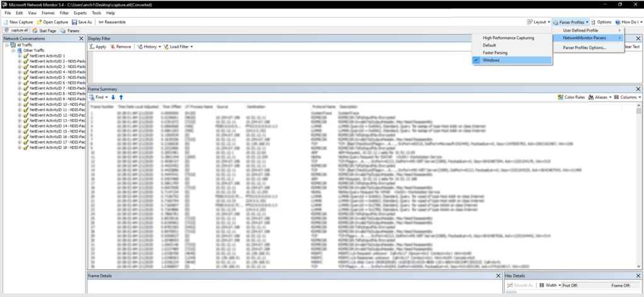Image resolution: width=644 pixels, height=297 pixels.
Task: Open the Experts menu
Action: pos(80,13)
